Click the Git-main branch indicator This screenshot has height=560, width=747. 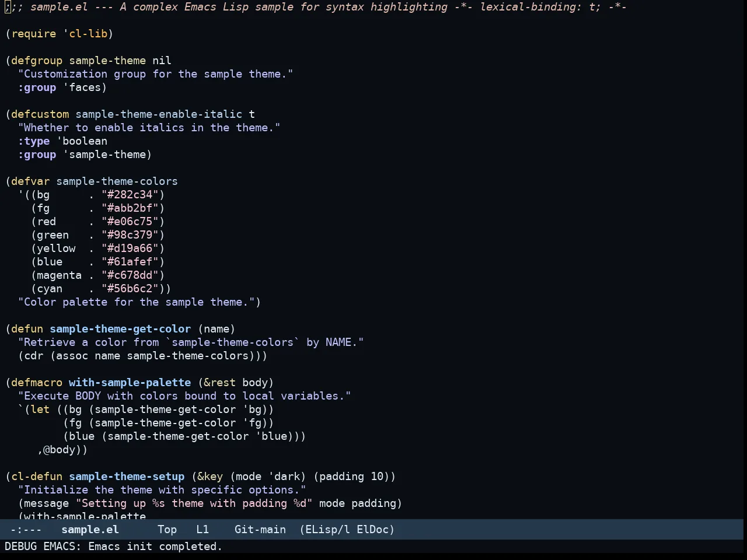pos(260,530)
